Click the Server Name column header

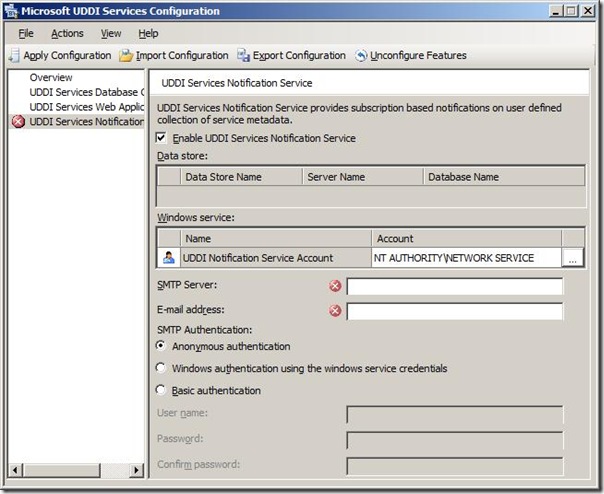(363, 177)
